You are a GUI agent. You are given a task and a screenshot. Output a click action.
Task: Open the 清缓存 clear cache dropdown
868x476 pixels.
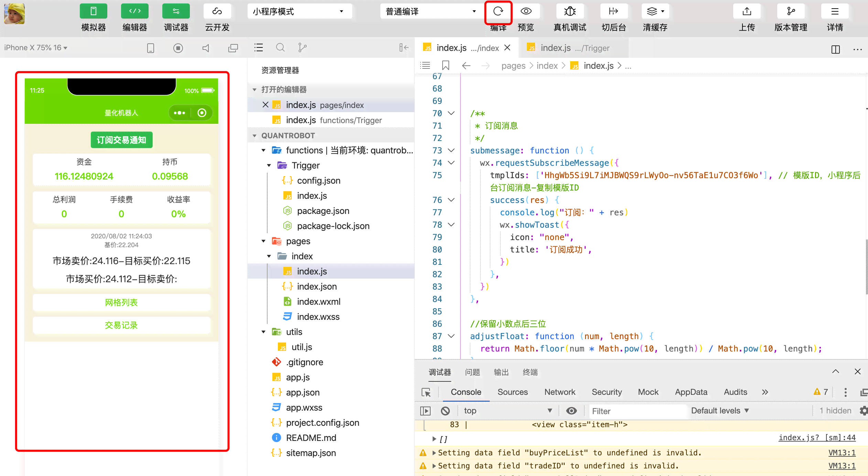(655, 11)
